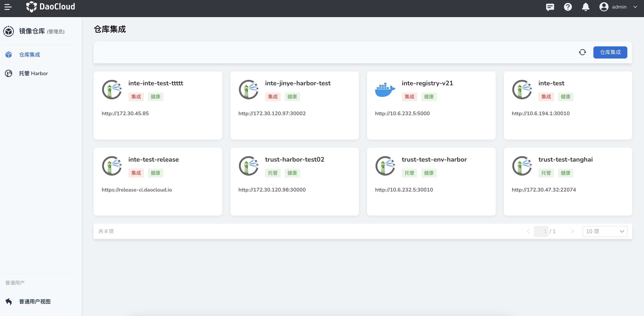The height and width of the screenshot is (316, 644).
Task: Click 健康 tag on trust-test-tanghai
Action: (x=565, y=173)
